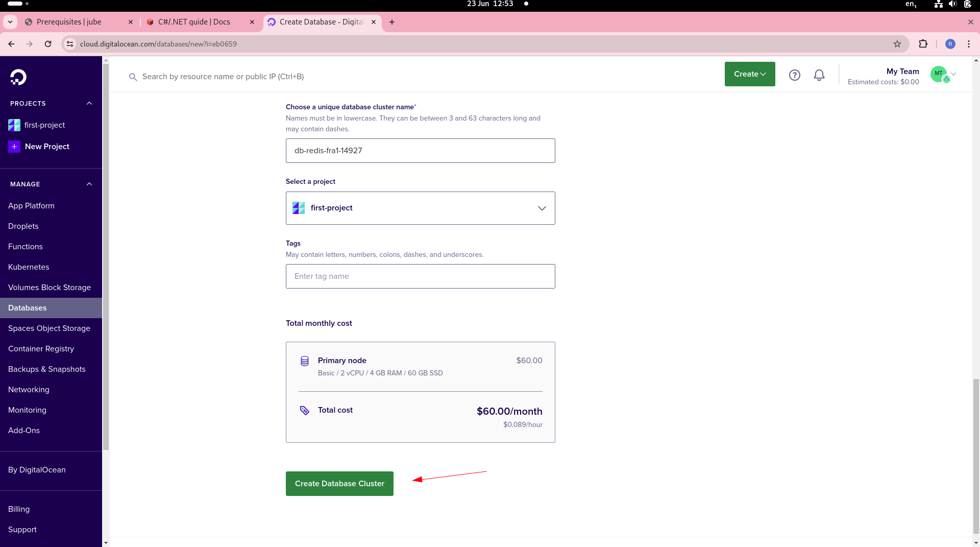Image resolution: width=980 pixels, height=547 pixels.
Task: Open App Platform in sidebar
Action: tap(31, 206)
